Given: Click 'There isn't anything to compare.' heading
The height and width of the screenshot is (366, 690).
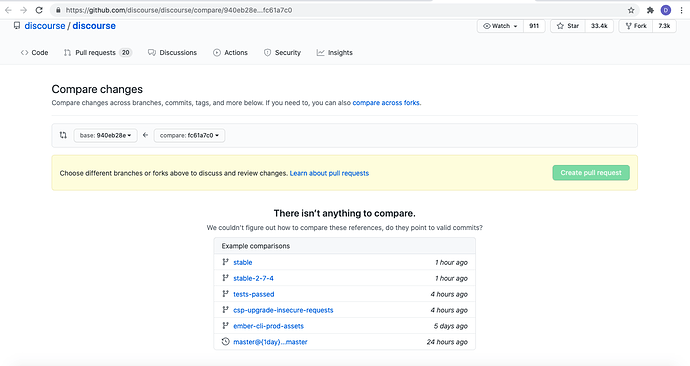Looking at the screenshot, I should (345, 213).
